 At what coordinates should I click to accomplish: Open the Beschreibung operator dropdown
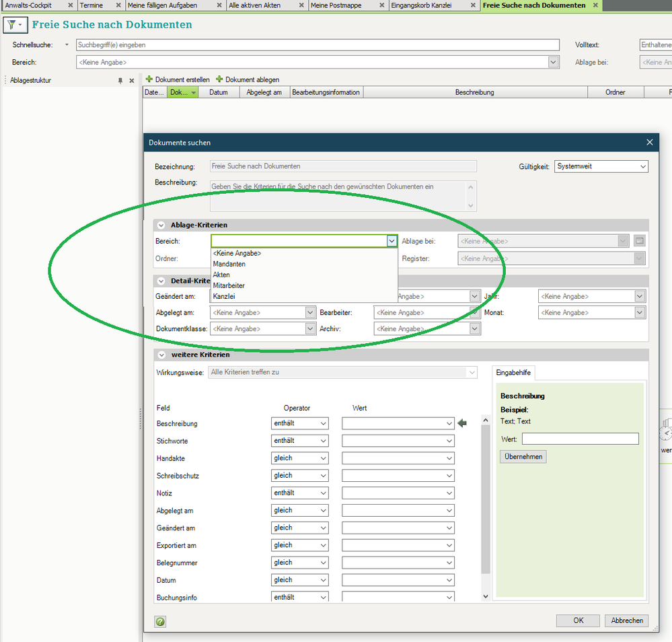coord(299,423)
